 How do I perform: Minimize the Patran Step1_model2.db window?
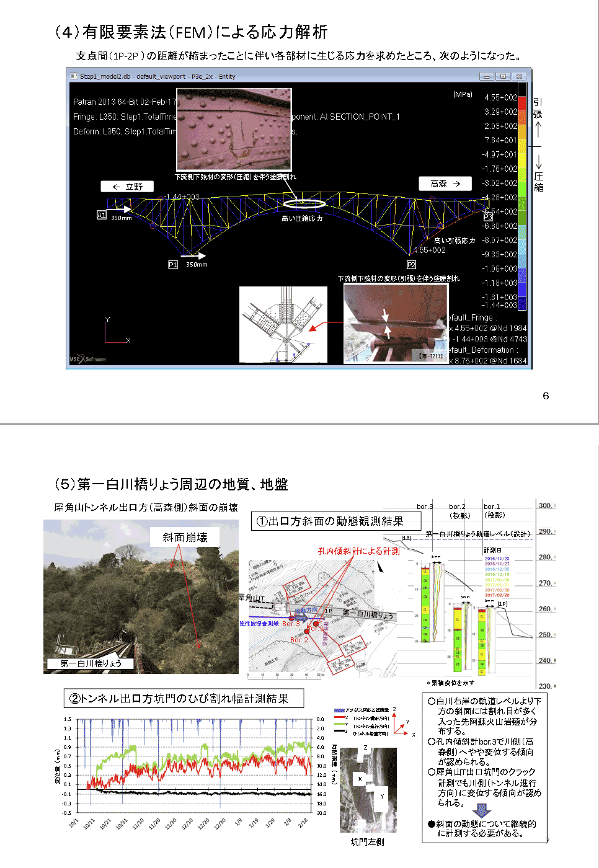(x=487, y=76)
